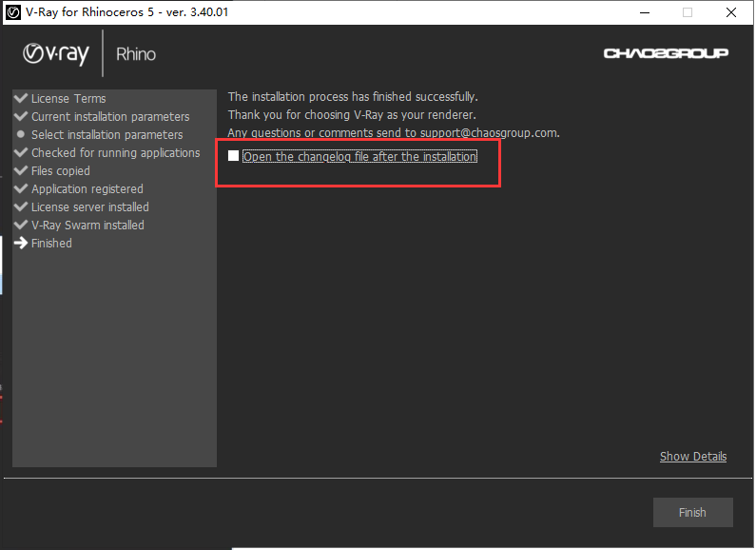
Task: Select V-Ray Swarm installed step text
Action: tap(87, 226)
